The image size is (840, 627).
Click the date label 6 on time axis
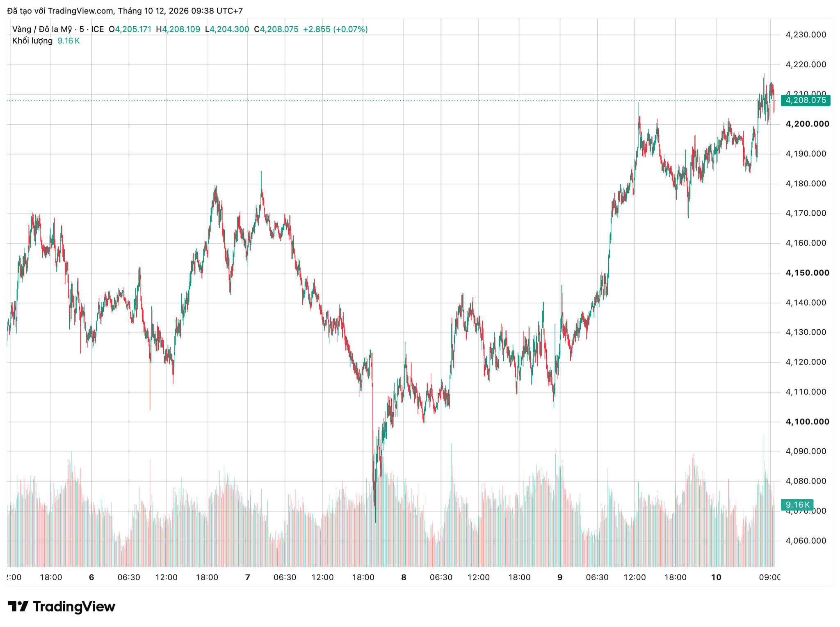(x=91, y=577)
